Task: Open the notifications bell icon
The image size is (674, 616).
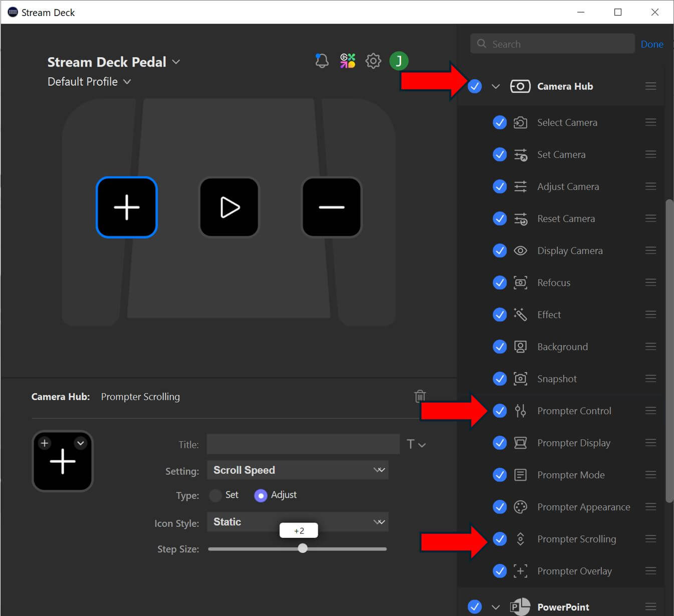Action: (322, 61)
